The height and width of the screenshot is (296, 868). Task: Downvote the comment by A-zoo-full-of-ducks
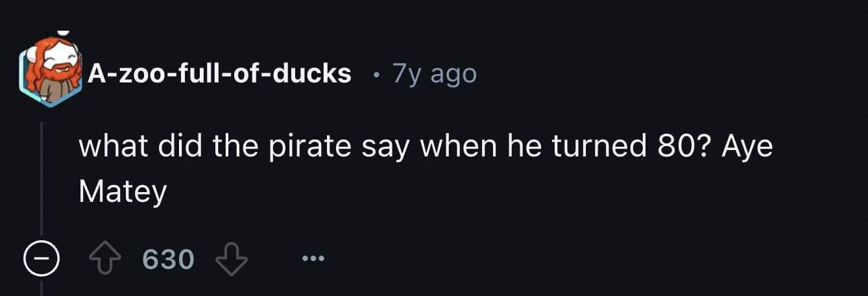230,260
